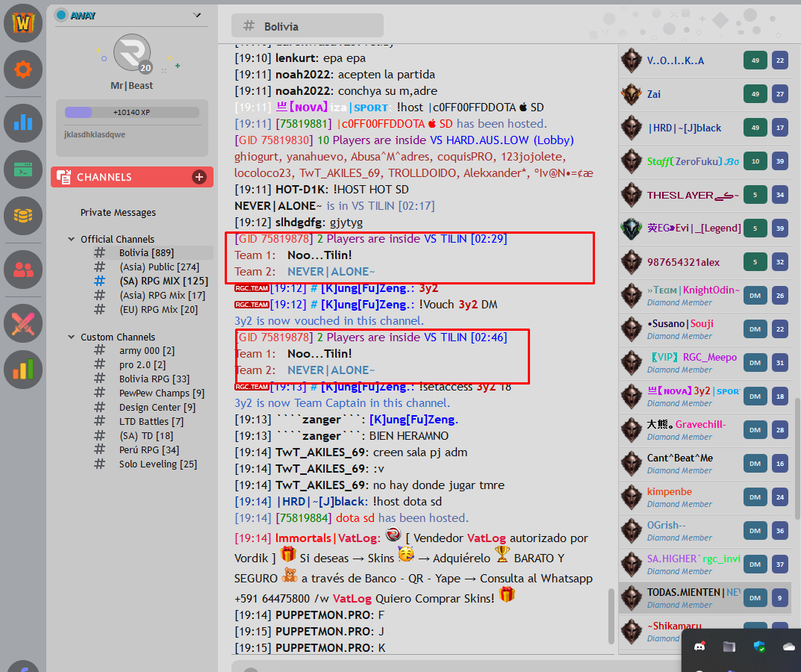
Task: Open the VS TILIN [02:17] game link
Action: 393,206
